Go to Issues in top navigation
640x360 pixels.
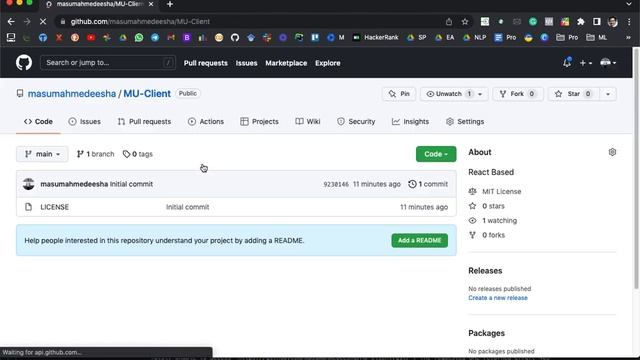(246, 63)
